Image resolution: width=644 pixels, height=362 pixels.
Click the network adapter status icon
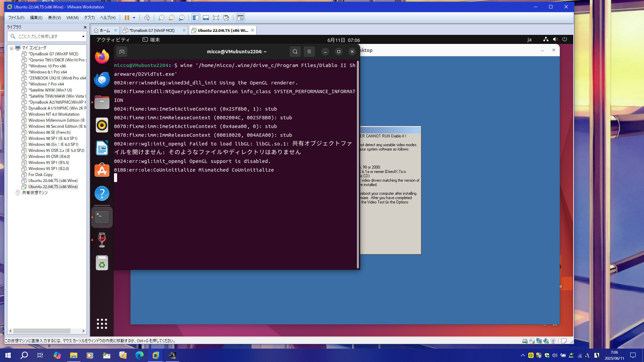pos(539,341)
